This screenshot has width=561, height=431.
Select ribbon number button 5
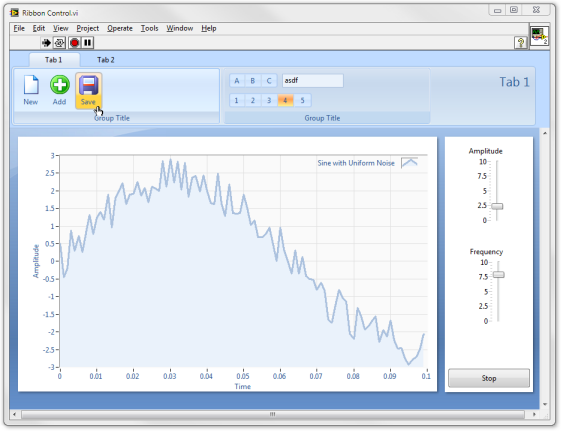pos(302,101)
